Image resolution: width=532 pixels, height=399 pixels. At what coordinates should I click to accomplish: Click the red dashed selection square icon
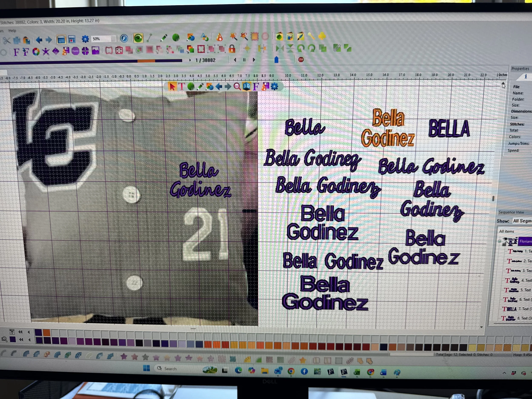coord(201,49)
